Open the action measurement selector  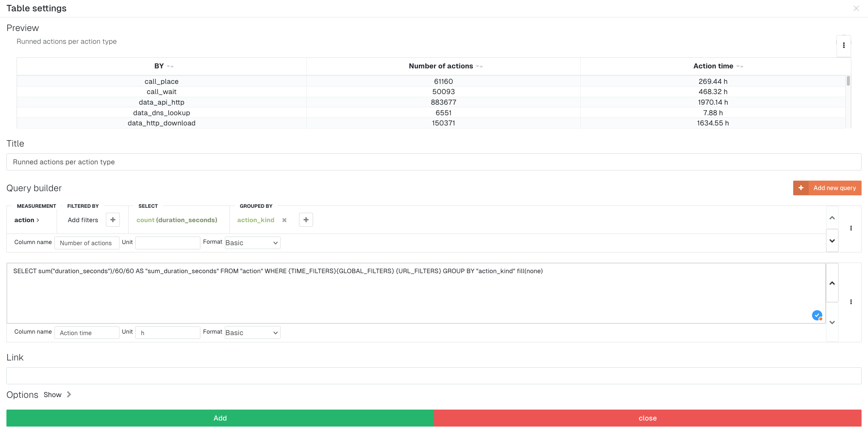(26, 220)
